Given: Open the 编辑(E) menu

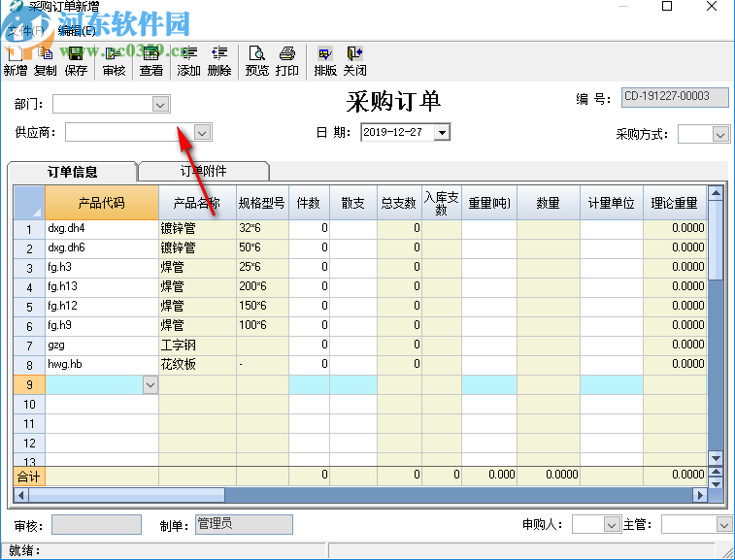Looking at the screenshot, I should [x=77, y=31].
